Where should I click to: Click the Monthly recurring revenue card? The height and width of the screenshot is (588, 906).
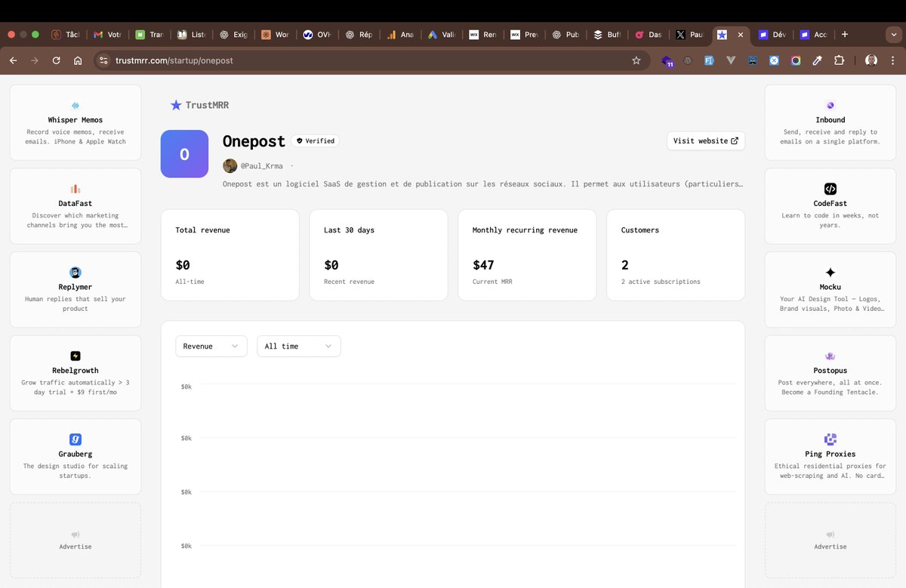[x=527, y=255]
